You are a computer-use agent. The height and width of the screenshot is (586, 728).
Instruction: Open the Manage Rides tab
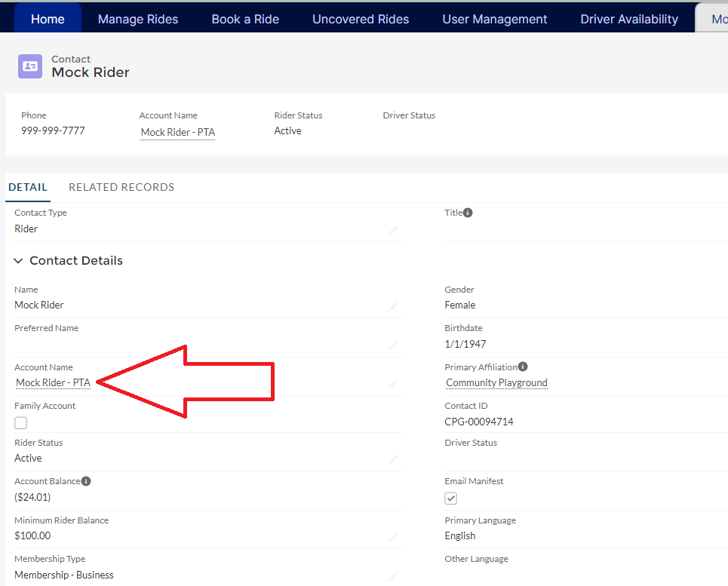point(138,19)
